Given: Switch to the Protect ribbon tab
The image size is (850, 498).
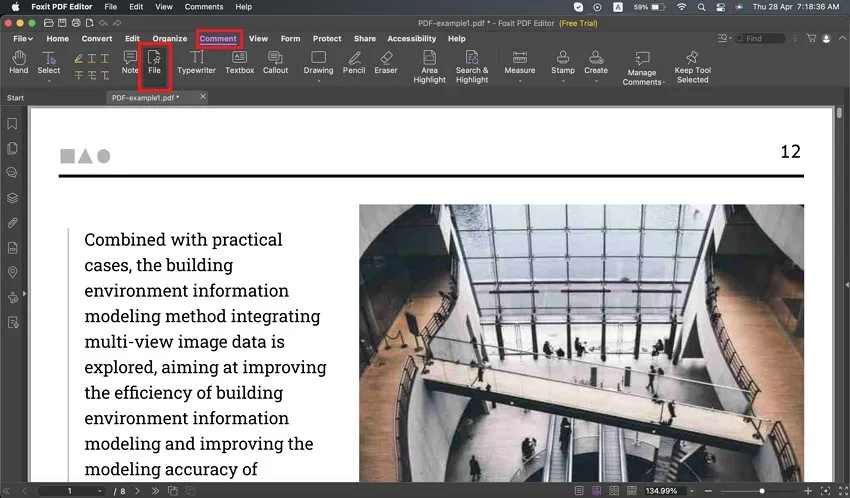Looking at the screenshot, I should pos(327,39).
